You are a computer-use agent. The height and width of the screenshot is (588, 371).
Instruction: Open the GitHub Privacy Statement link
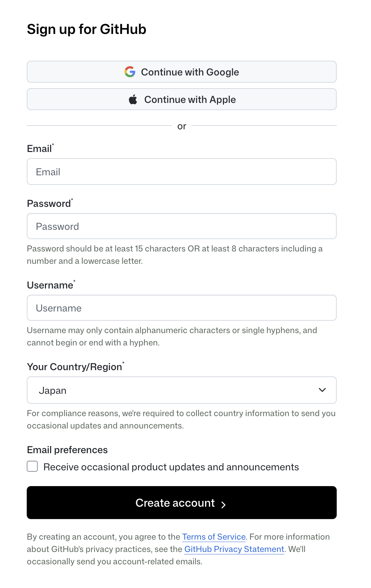[x=234, y=549]
